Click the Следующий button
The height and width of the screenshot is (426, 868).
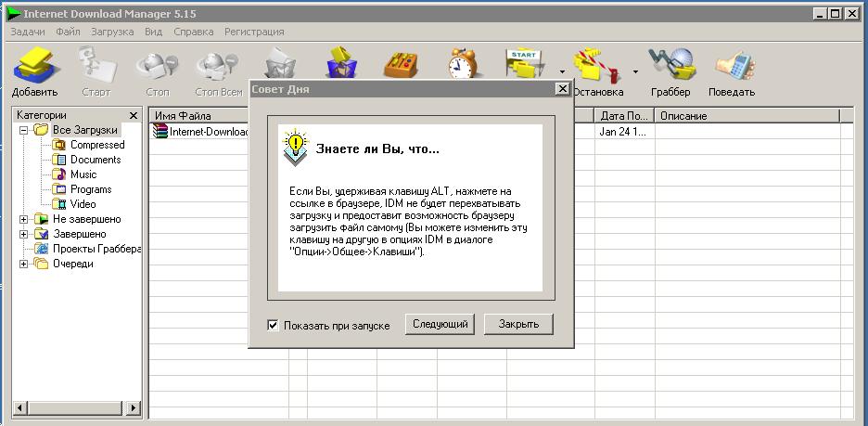coord(440,324)
